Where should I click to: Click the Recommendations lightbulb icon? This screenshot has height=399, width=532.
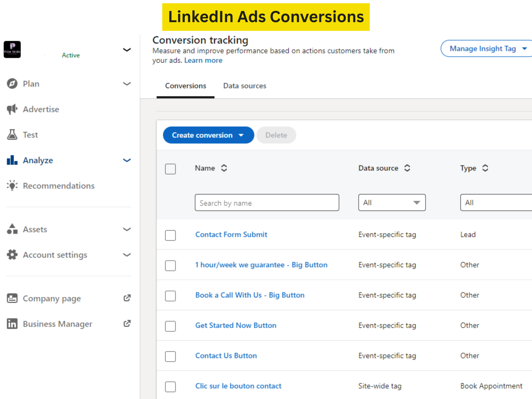[x=12, y=186]
